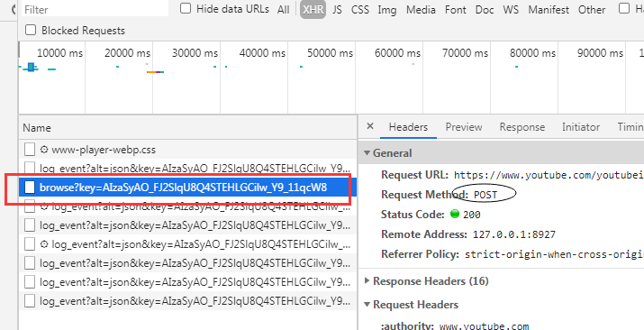Click the blue request bar in the overview timeline
The width and height of the screenshot is (644, 330).
coord(31,67)
